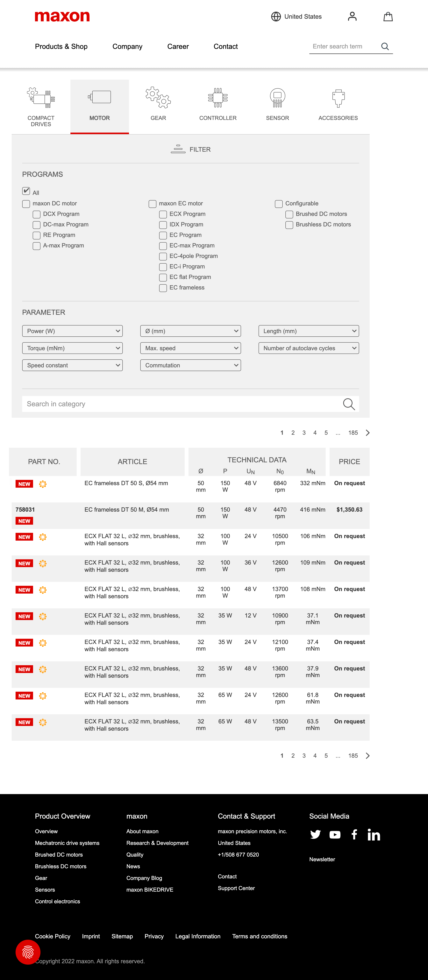Open the Power (W) parameter dropdown
The height and width of the screenshot is (980, 428).
[x=72, y=331]
